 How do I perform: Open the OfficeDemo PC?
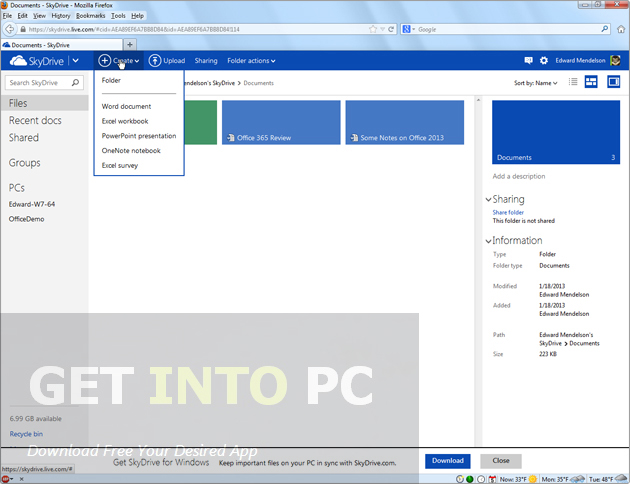[27, 219]
